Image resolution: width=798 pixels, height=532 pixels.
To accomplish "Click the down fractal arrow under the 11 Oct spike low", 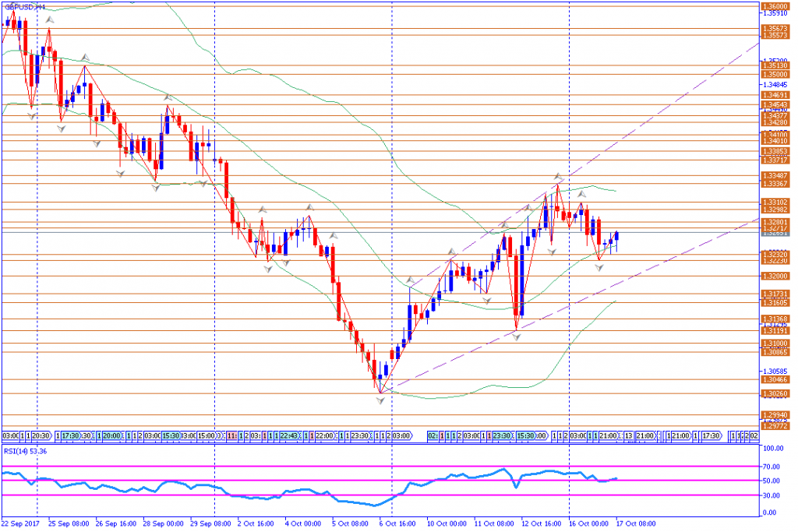I will pyautogui.click(x=517, y=335).
